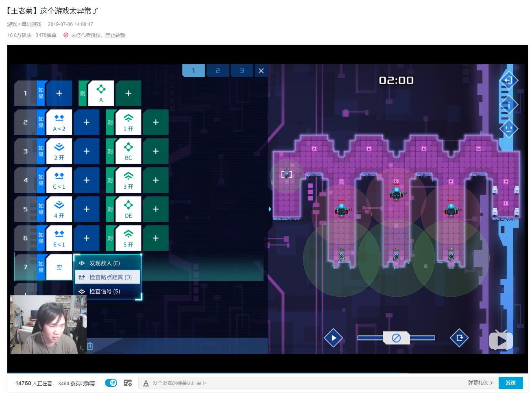Viewport: 532px width, 393px height.
Task: Click the 发送 send button
Action: pyautogui.click(x=511, y=383)
